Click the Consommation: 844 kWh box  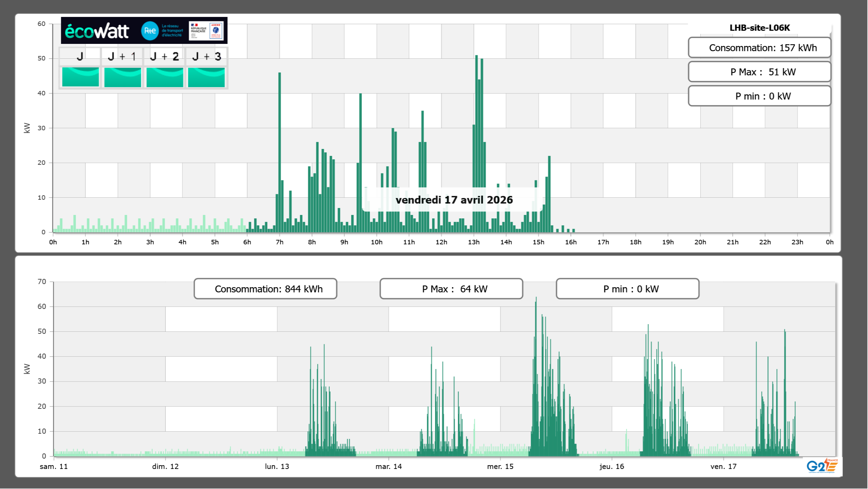point(265,289)
